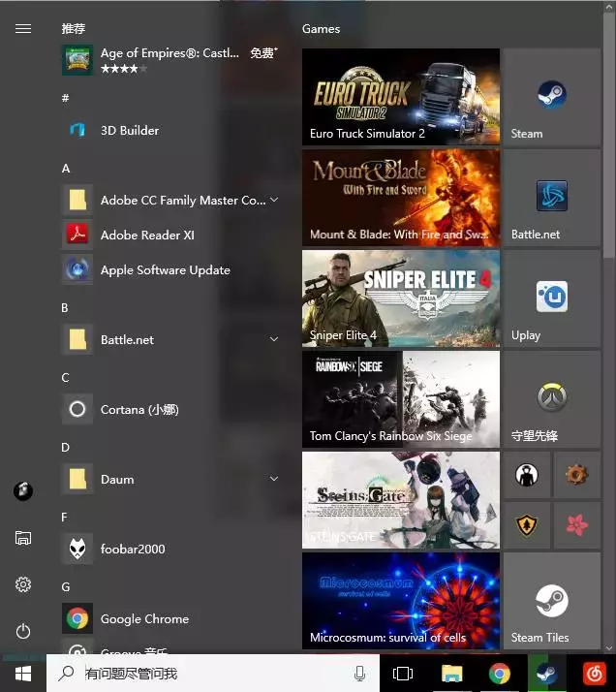
Task: Expand the Battle.net folder chevron
Action: pos(274,339)
